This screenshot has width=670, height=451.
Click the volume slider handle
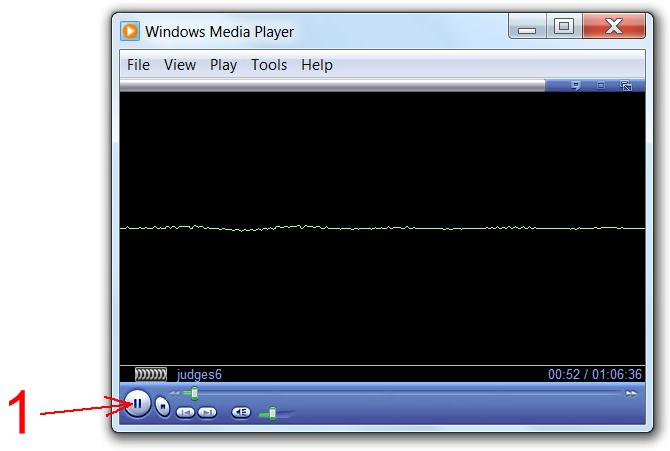coord(272,413)
